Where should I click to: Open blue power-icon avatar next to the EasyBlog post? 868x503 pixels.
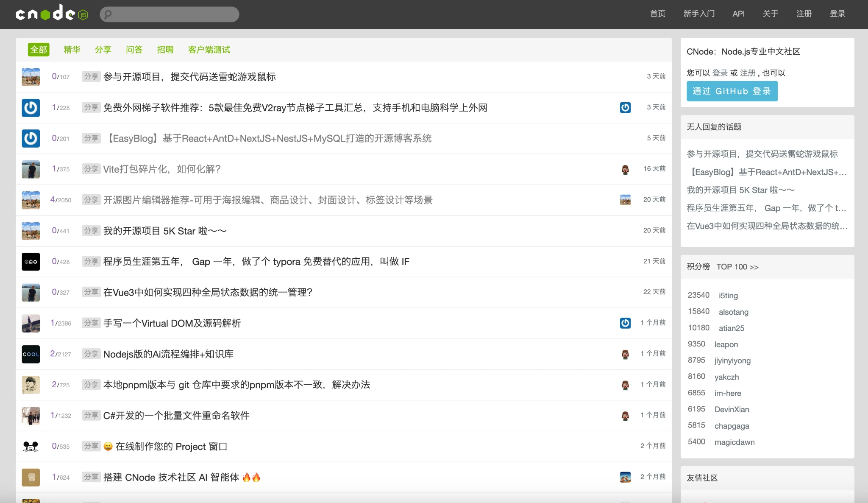tap(31, 138)
